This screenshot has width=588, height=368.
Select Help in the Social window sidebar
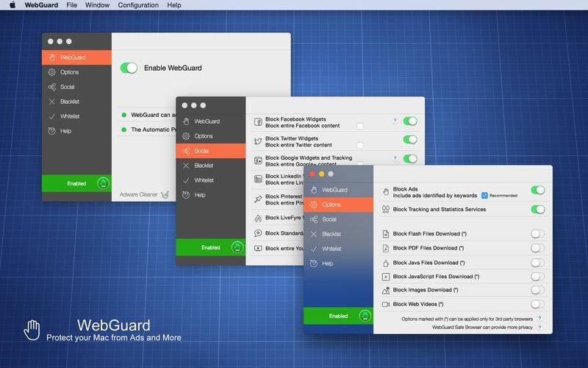(x=211, y=195)
